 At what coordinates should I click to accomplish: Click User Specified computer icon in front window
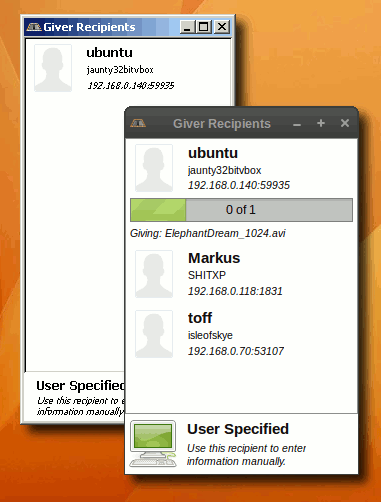point(153,443)
